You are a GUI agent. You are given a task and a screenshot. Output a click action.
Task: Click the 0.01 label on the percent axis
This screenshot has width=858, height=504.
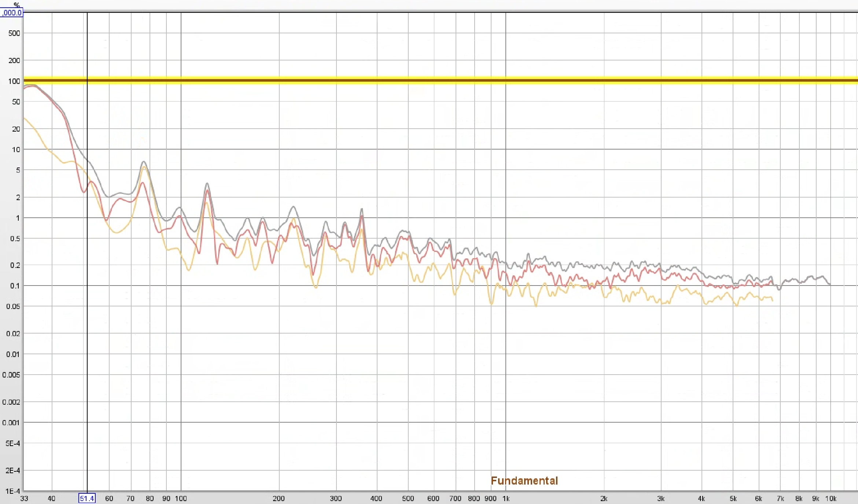click(x=13, y=354)
